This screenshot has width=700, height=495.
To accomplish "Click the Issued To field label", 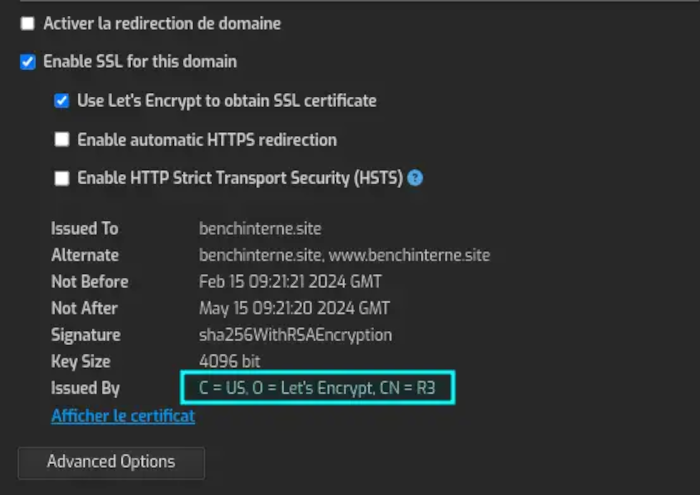I will tap(84, 228).
